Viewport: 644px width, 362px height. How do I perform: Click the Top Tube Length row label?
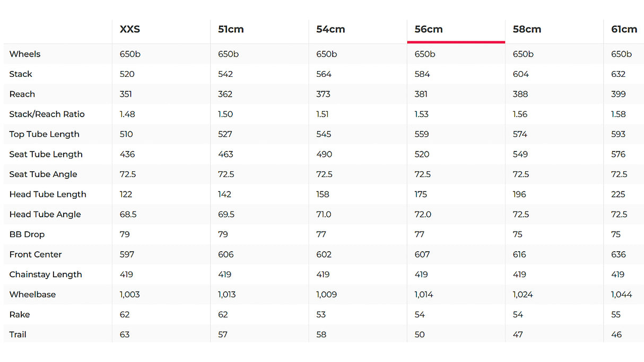(44, 134)
